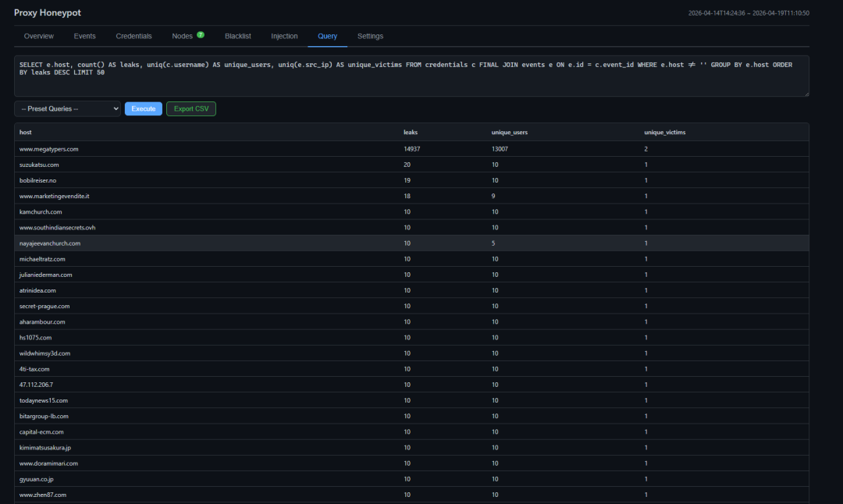The height and width of the screenshot is (504, 843).
Task: Click inside the SQL query text area
Action: coord(411,76)
